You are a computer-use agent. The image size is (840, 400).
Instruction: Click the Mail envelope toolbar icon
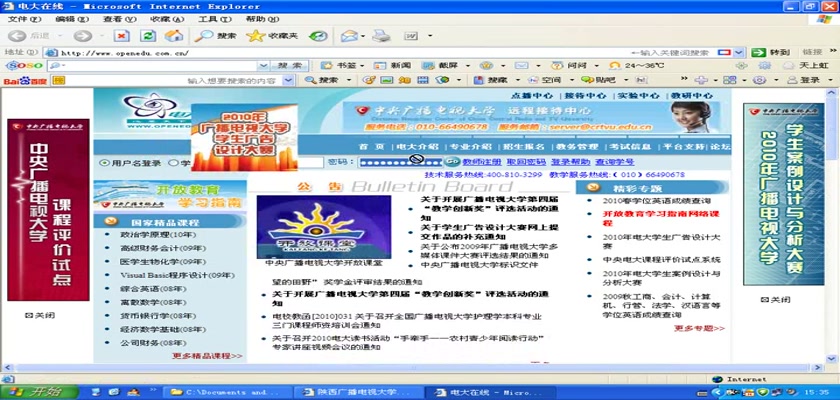pyautogui.click(x=349, y=36)
